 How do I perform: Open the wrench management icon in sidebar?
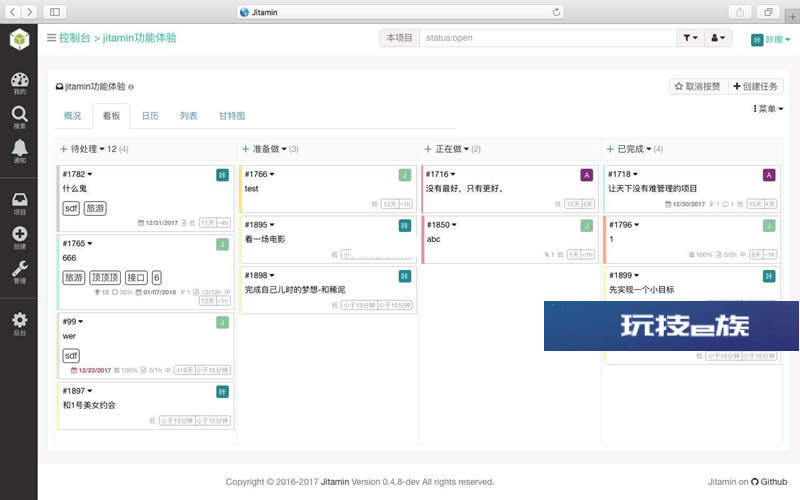point(19,268)
